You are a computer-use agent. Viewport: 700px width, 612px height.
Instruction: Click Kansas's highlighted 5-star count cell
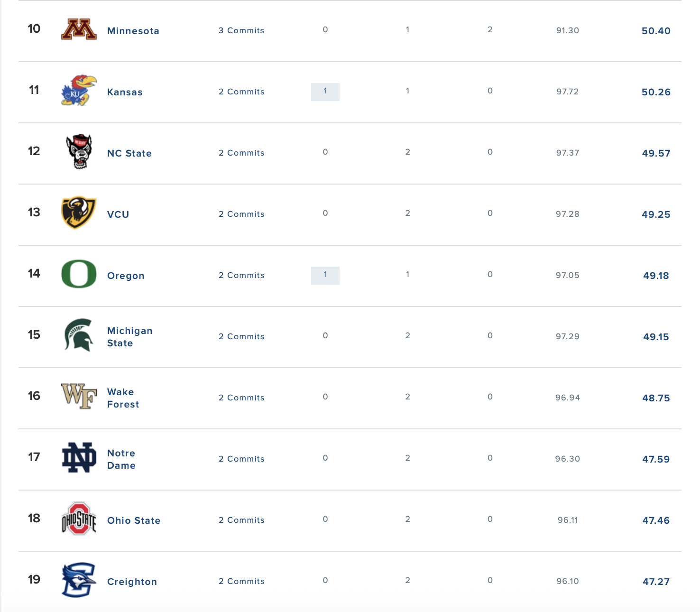[325, 92]
